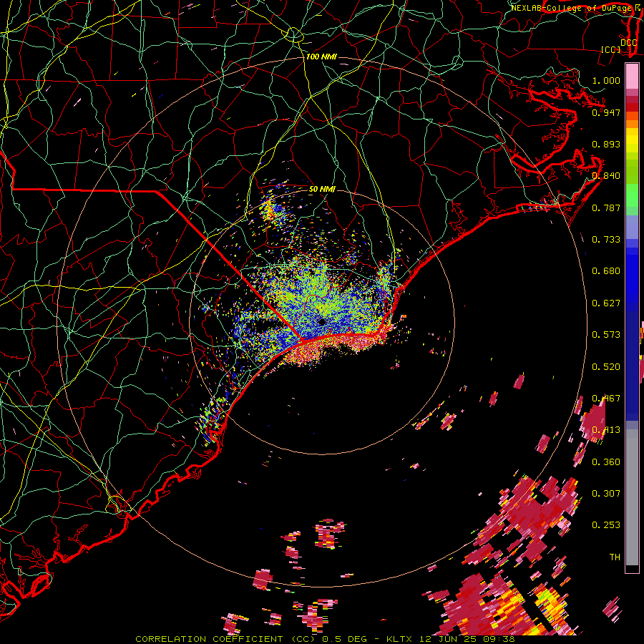644x644 pixels.
Task: Select the 0.893 color scale value
Action: coord(606,144)
